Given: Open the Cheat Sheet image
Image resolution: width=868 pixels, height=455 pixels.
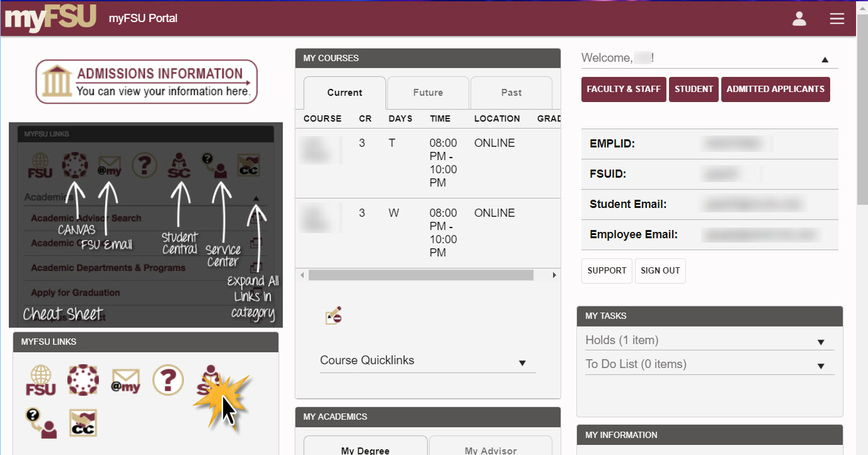Looking at the screenshot, I should (x=146, y=225).
